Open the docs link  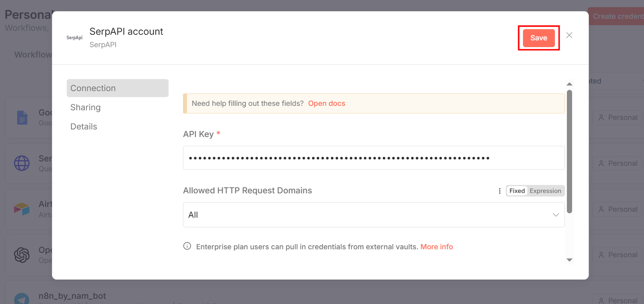[x=326, y=103]
